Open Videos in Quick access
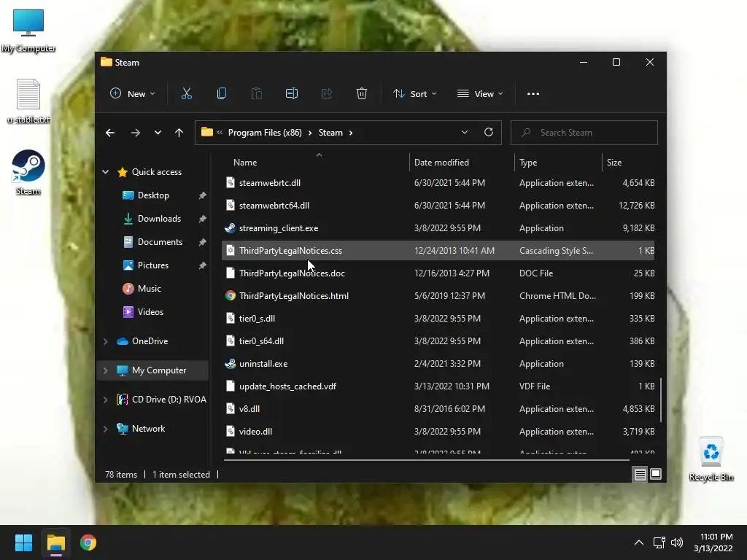Screen dimensions: 747x560 click(150, 312)
